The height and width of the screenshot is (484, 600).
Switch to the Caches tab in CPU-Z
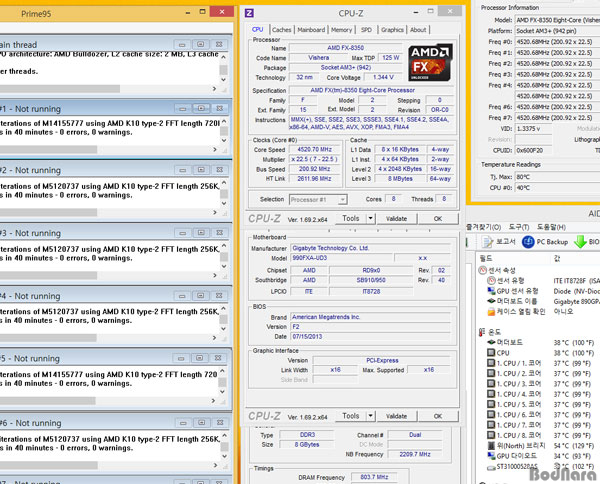[x=282, y=30]
